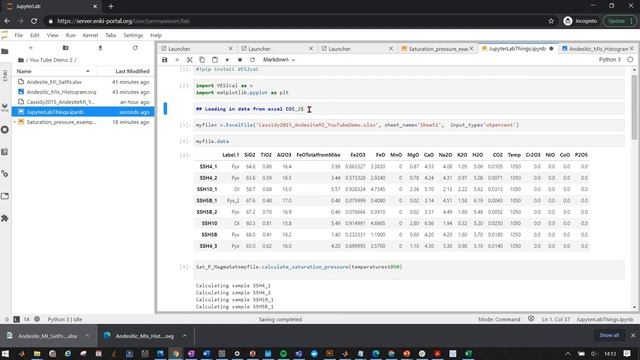Open File Explorer from the taskbar
The image size is (640, 360).
[x=37, y=353]
